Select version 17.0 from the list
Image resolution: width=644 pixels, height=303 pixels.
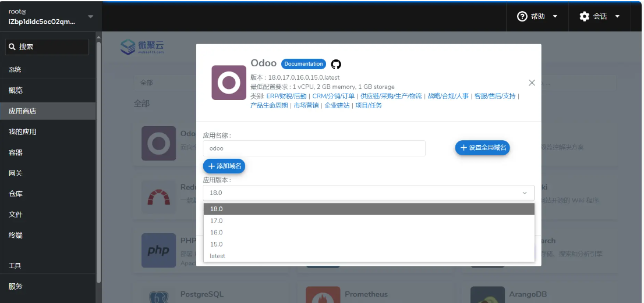pyautogui.click(x=369, y=220)
